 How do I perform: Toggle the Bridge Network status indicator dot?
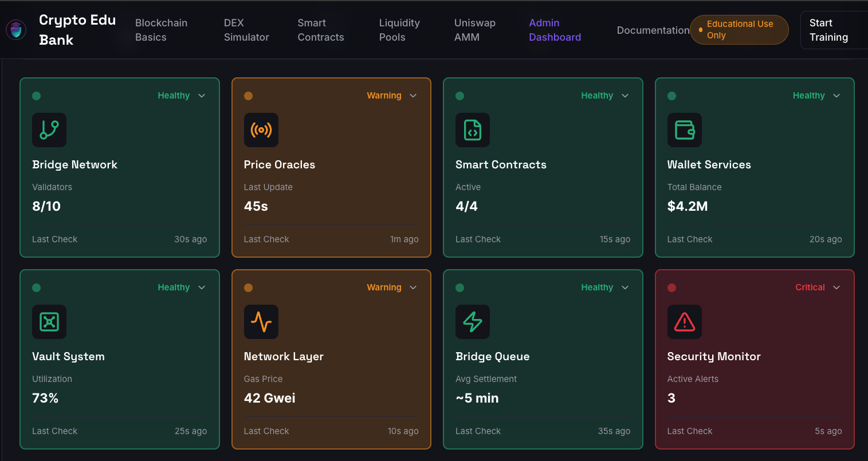[36, 96]
